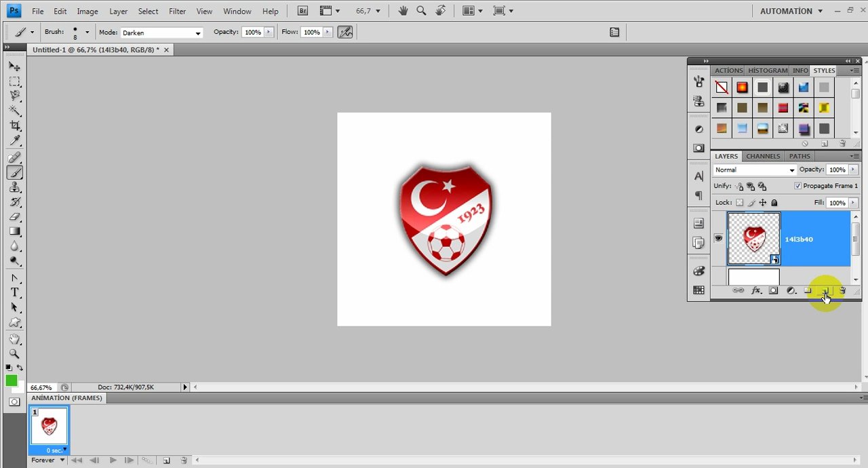This screenshot has width=868, height=468.
Task: Toggle airbrush mode in options bar
Action: tap(345, 32)
